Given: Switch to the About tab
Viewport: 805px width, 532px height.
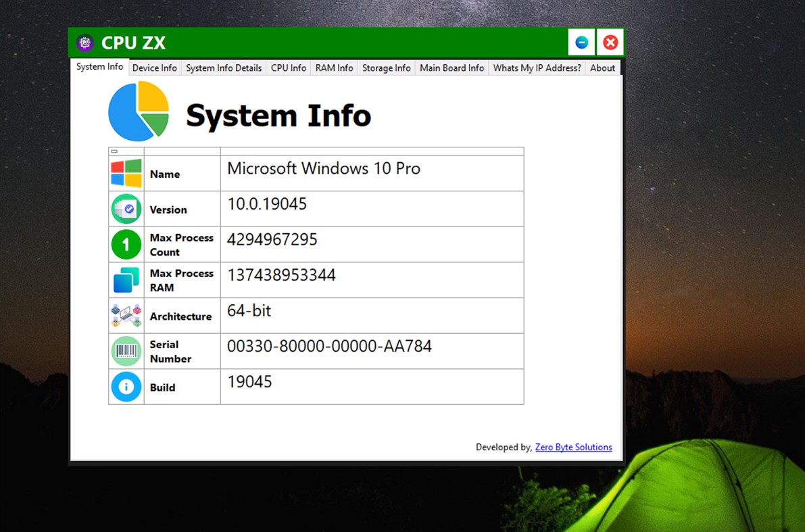Looking at the screenshot, I should pos(603,68).
